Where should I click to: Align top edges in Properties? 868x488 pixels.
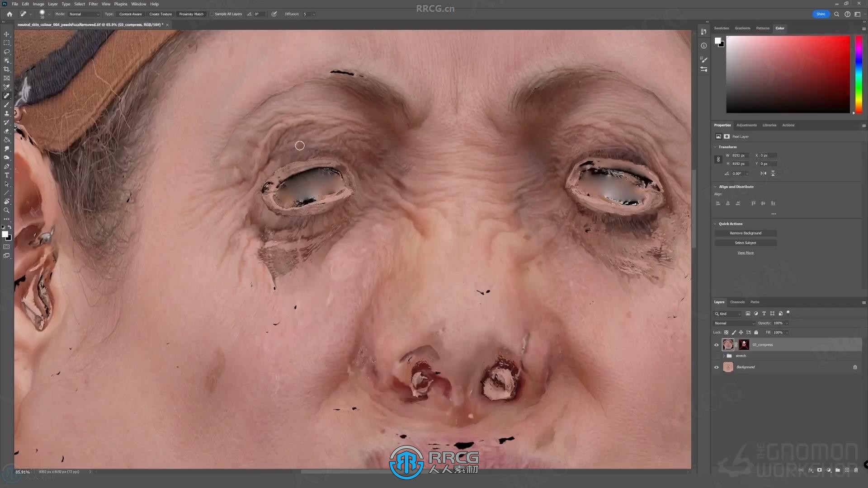[753, 203]
